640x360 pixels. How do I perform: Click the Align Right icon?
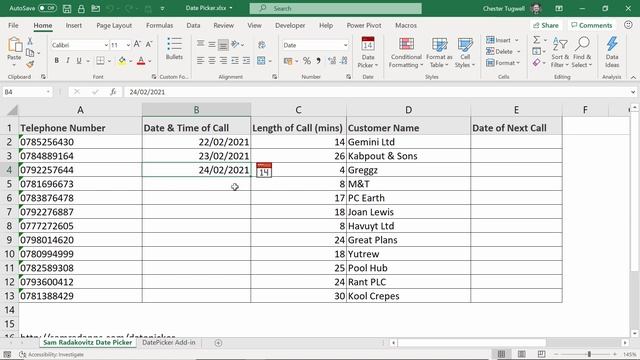click(223, 61)
